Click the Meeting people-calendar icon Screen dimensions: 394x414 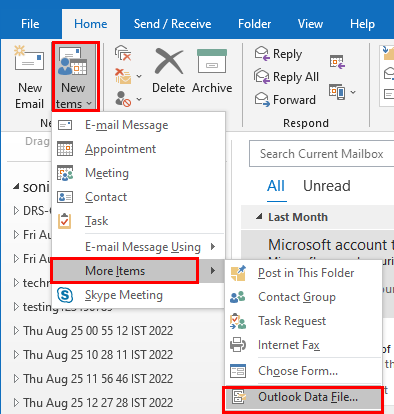pos(65,173)
